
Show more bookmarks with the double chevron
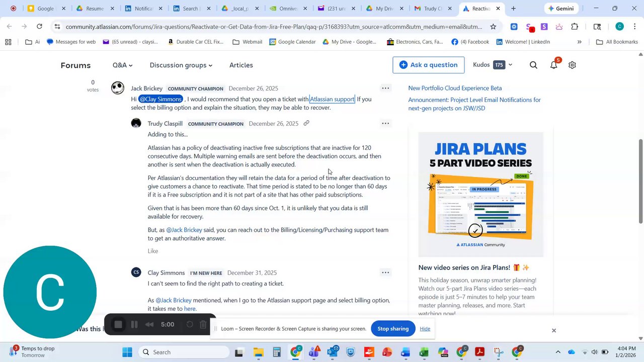(x=579, y=42)
